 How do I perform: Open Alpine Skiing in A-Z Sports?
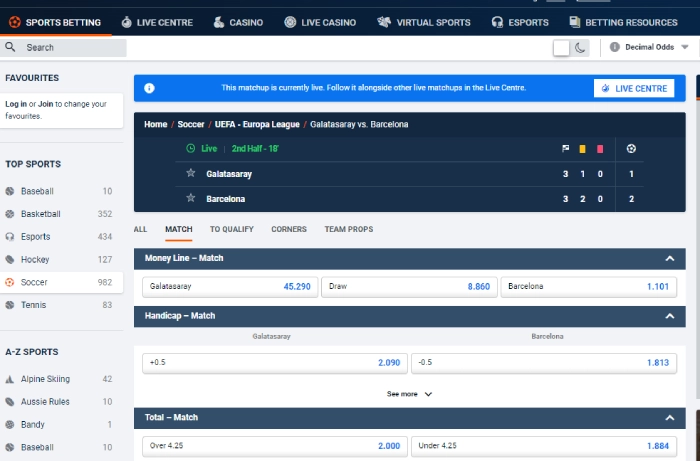pyautogui.click(x=61, y=379)
